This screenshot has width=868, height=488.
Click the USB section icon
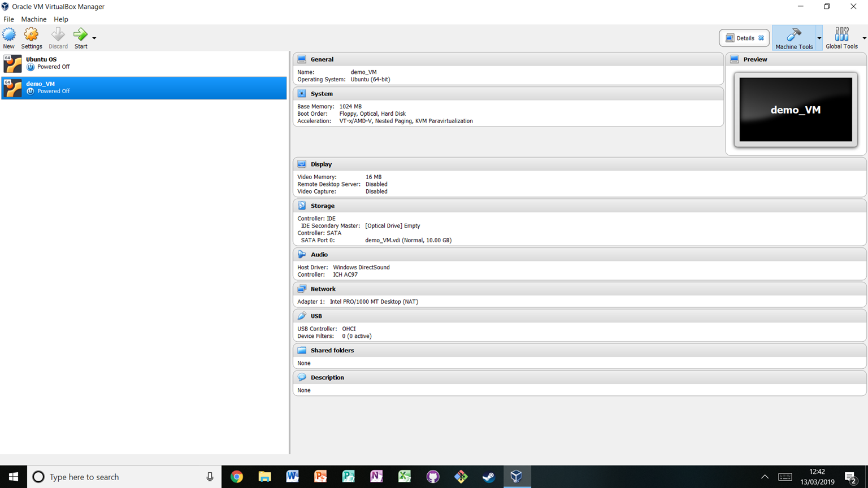301,316
